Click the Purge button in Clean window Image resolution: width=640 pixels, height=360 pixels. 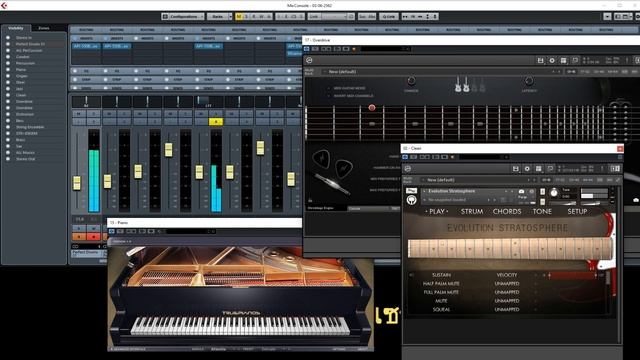(522, 197)
